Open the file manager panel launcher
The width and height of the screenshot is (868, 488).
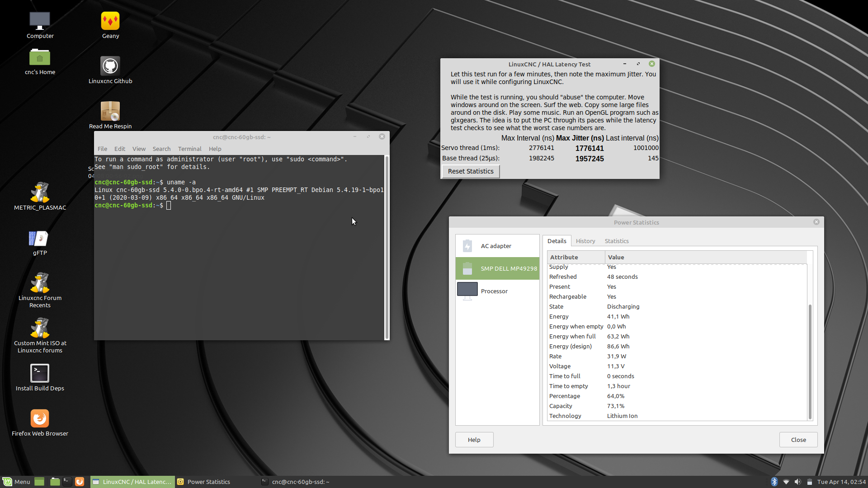click(x=55, y=482)
